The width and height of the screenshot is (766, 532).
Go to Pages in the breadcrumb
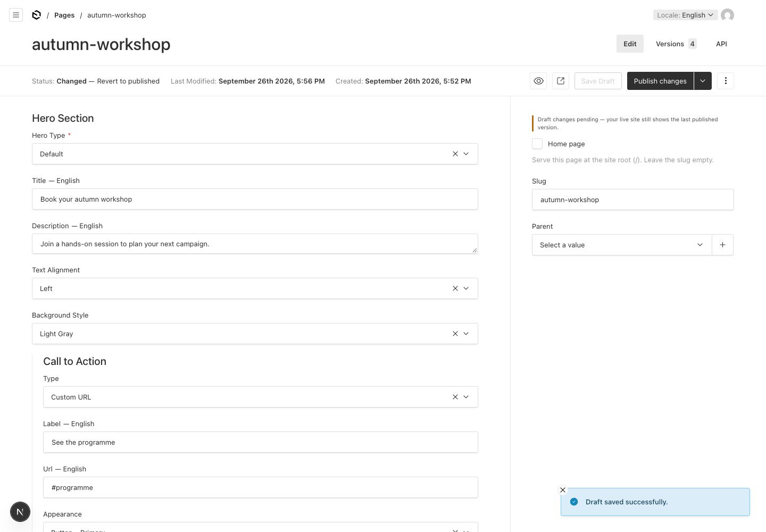pyautogui.click(x=64, y=15)
